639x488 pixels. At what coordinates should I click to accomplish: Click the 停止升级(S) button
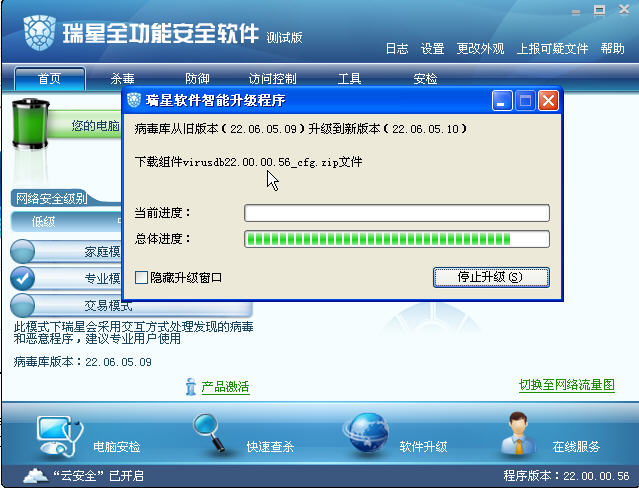pyautogui.click(x=491, y=277)
